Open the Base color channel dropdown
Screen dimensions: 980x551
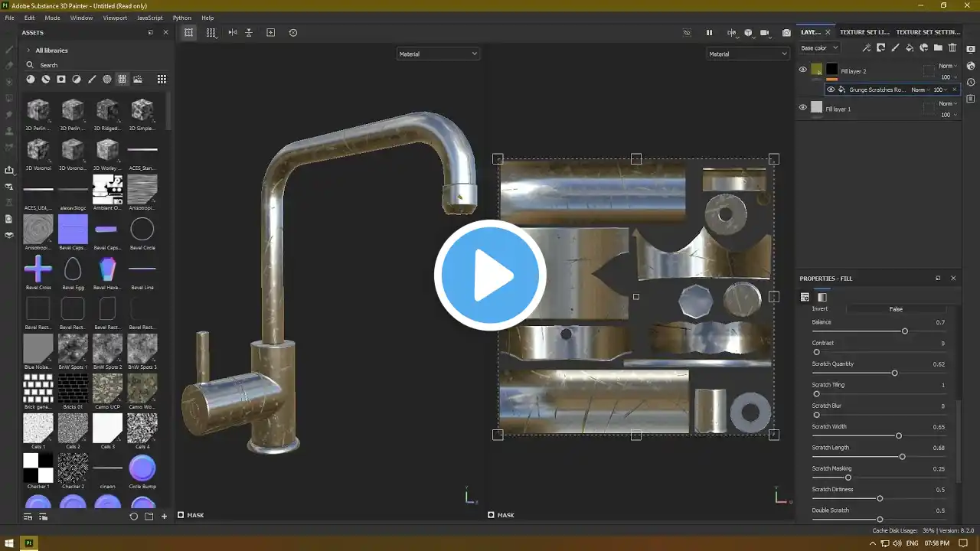tap(819, 47)
